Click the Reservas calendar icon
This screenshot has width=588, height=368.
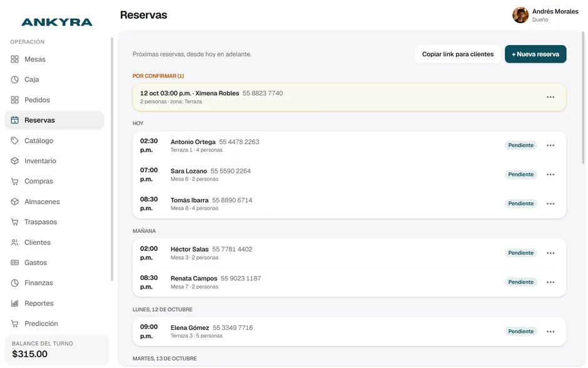click(x=14, y=120)
